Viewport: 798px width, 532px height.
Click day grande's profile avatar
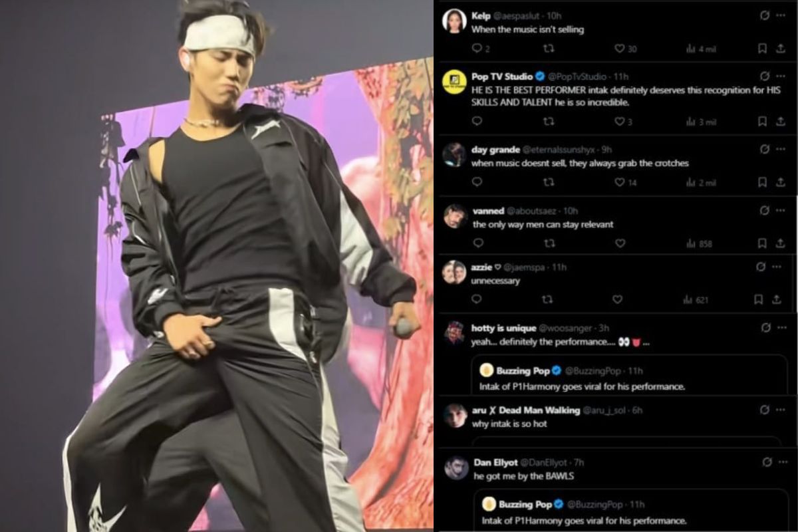click(x=454, y=154)
